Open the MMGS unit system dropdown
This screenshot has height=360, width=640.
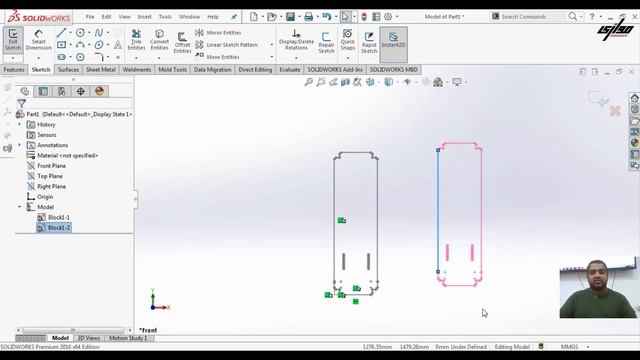(x=588, y=347)
